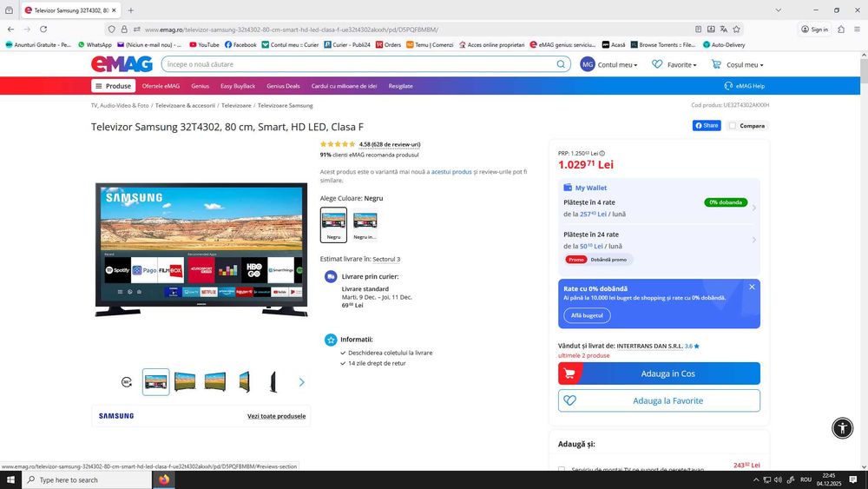Show hidden system tray icons
The height and width of the screenshot is (489, 868).
[756, 479]
